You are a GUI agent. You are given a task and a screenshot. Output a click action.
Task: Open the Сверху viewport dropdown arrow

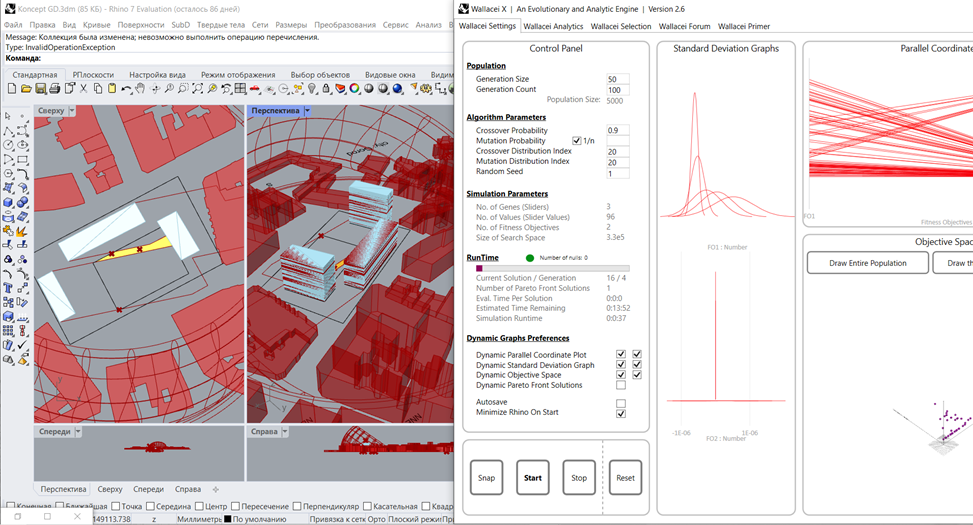tap(72, 110)
